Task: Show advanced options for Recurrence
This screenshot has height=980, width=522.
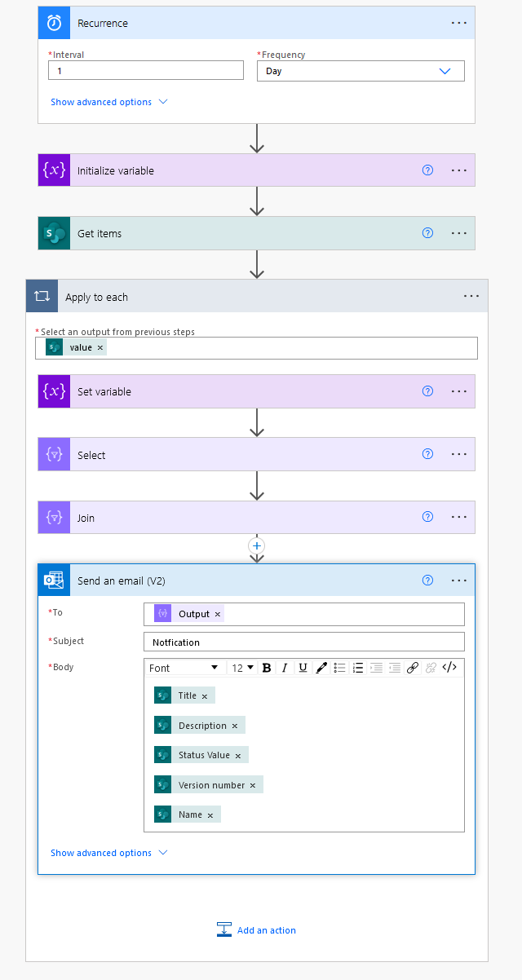Action: coord(109,102)
